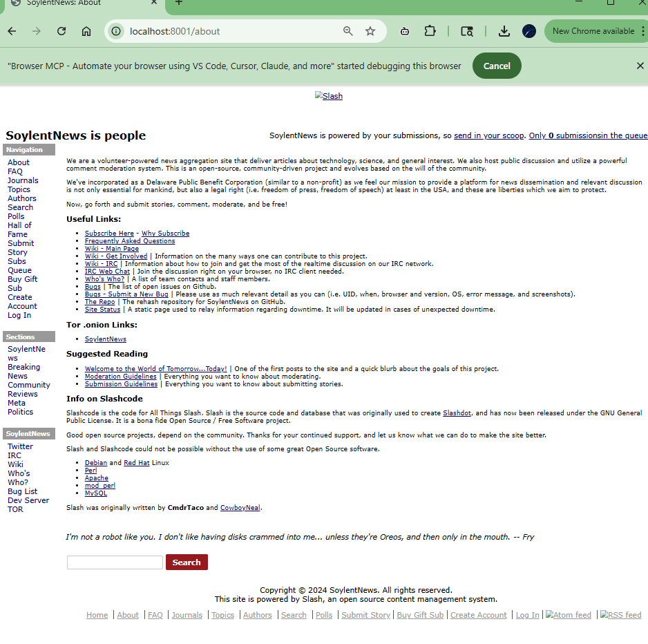
Task: Click the browser forward arrow
Action: (37, 31)
